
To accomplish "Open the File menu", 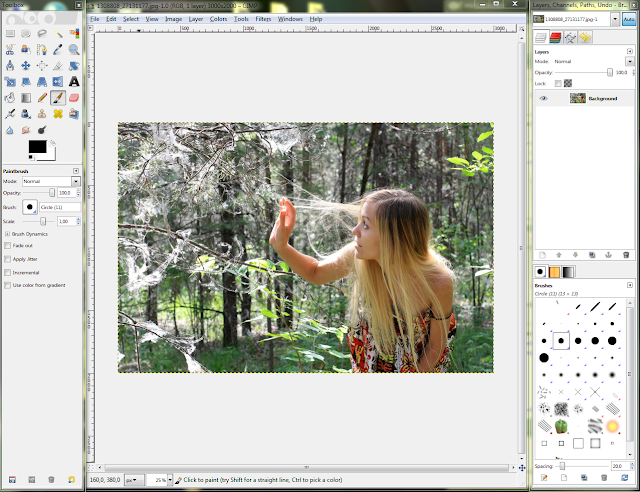I will click(95, 19).
